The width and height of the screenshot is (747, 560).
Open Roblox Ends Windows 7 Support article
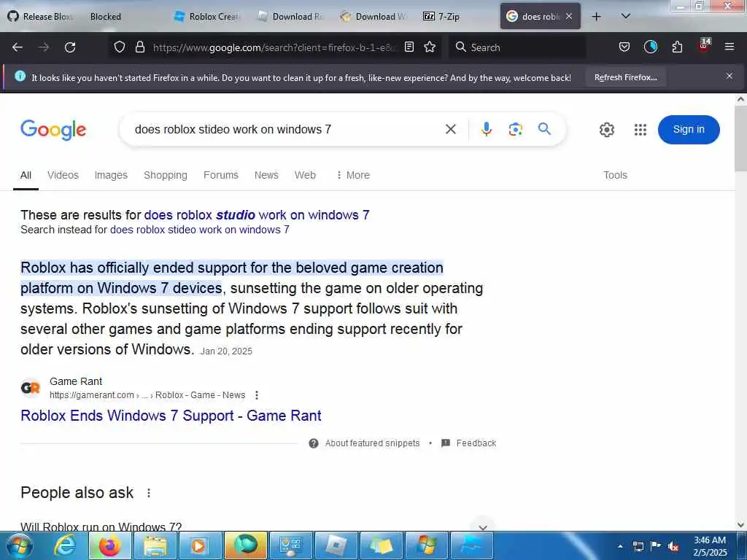(x=171, y=416)
